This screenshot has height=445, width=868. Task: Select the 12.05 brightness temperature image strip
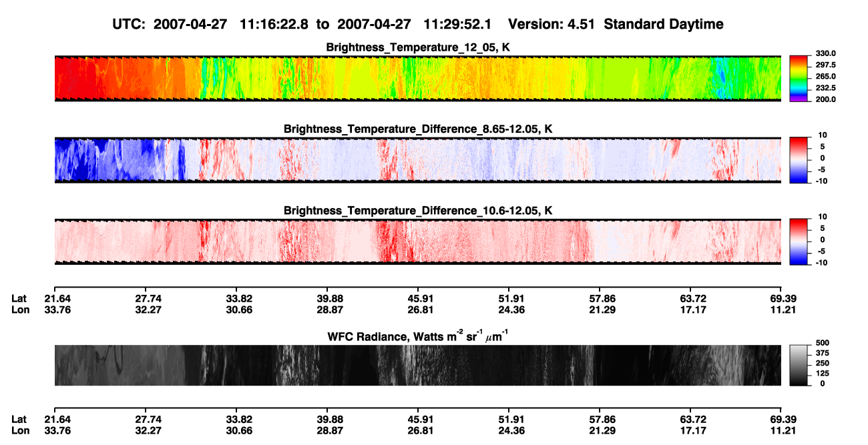(x=418, y=78)
